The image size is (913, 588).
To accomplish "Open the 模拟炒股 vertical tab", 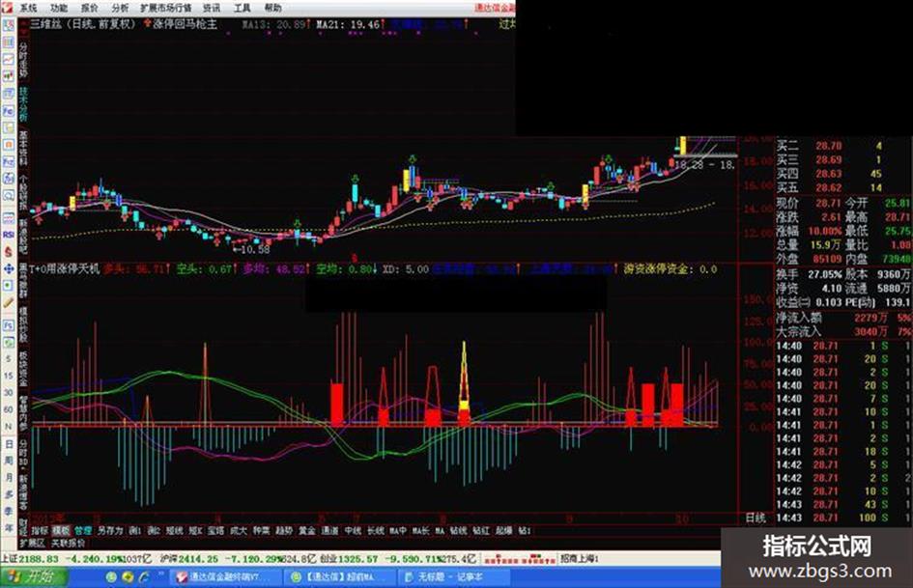I will [23, 326].
